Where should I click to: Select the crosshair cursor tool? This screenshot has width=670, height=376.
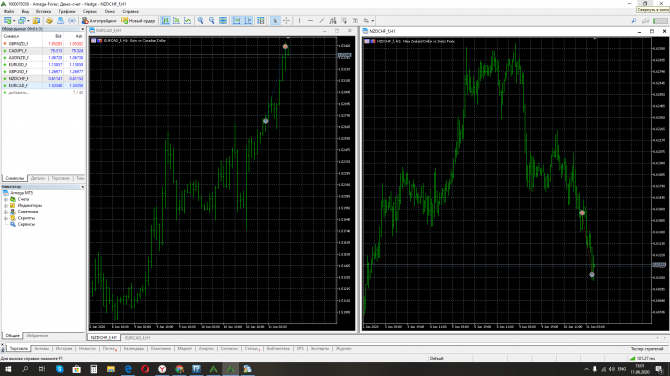[286, 21]
